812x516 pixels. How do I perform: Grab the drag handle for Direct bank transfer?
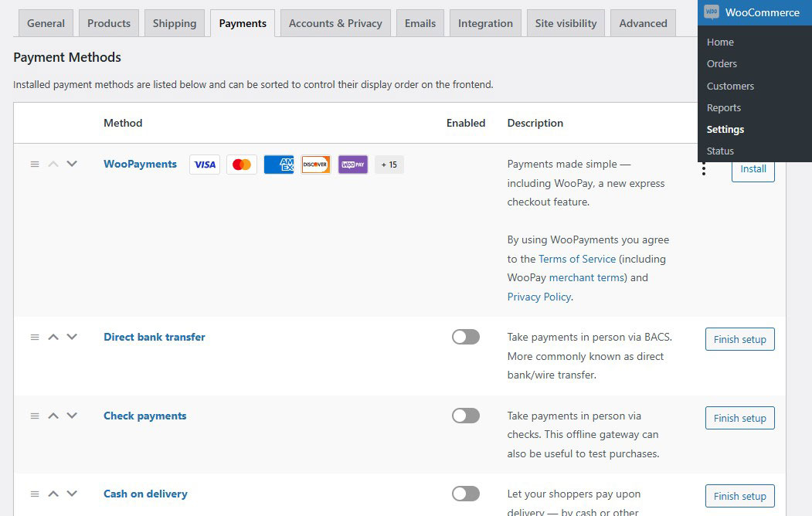(x=35, y=337)
